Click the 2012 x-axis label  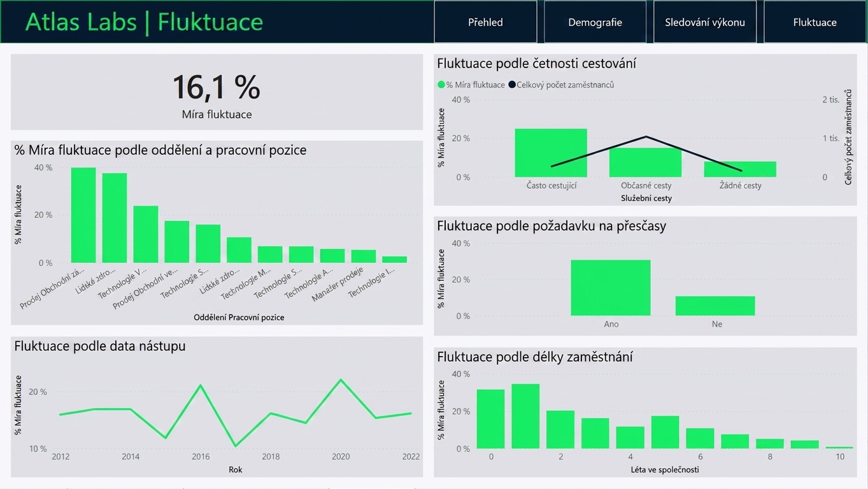pyautogui.click(x=60, y=457)
